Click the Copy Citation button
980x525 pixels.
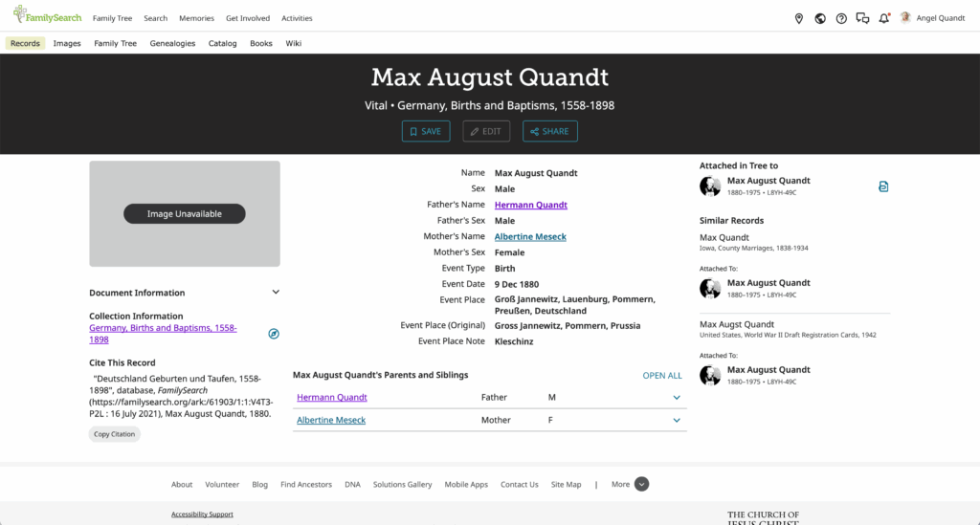tap(115, 434)
